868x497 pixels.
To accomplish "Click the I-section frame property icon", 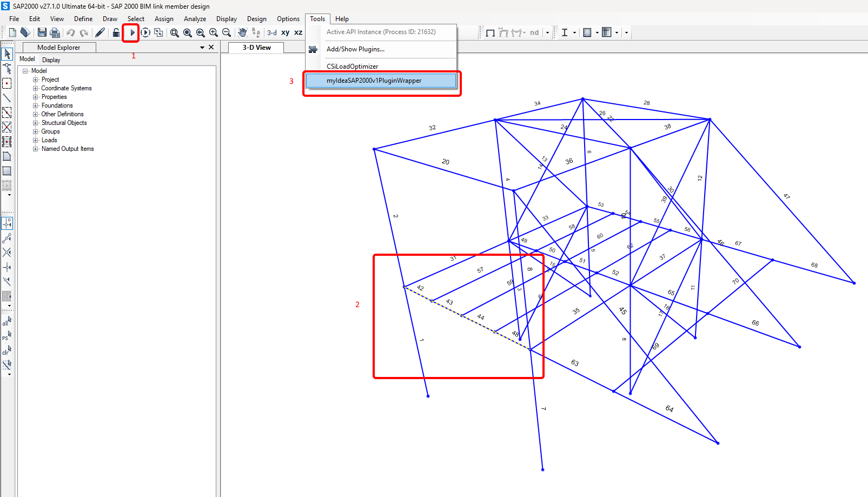I will pyautogui.click(x=565, y=32).
